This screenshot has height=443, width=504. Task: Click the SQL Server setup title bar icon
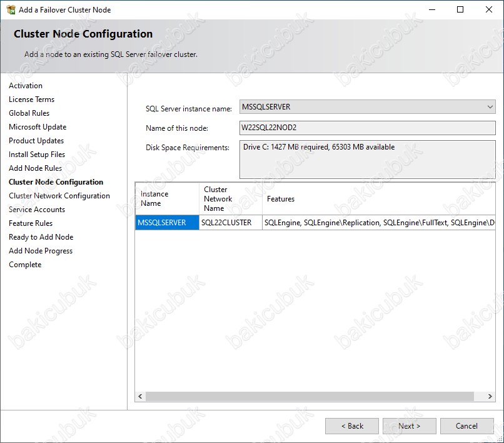(x=11, y=9)
